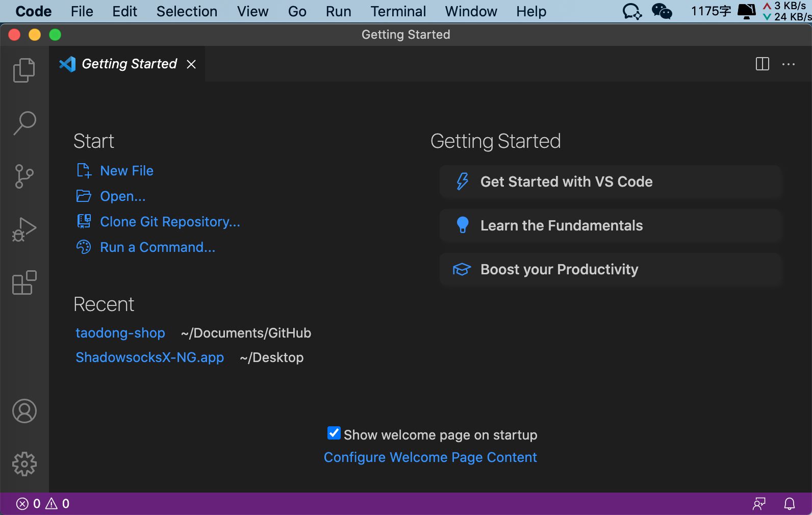
Task: Select the Getting Started tab
Action: pos(127,64)
